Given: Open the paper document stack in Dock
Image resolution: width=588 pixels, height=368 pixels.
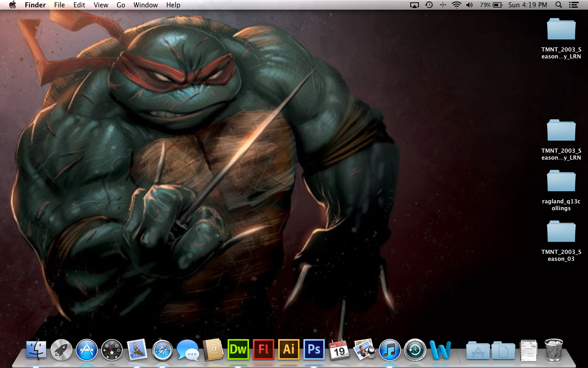Looking at the screenshot, I should pyautogui.click(x=528, y=351).
